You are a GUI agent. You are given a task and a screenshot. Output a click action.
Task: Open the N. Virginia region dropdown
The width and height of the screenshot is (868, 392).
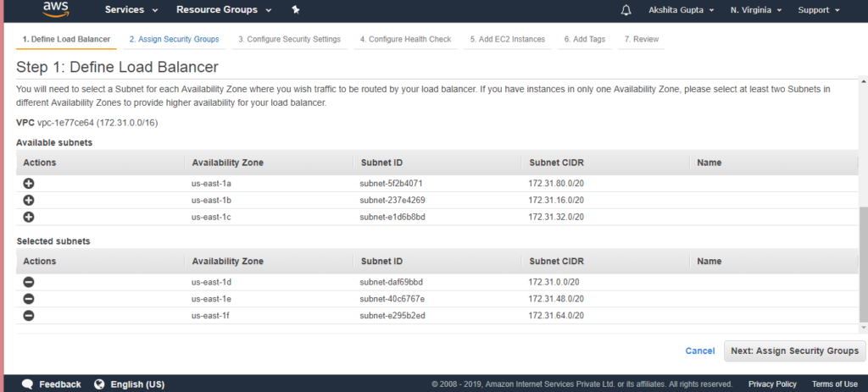[755, 10]
